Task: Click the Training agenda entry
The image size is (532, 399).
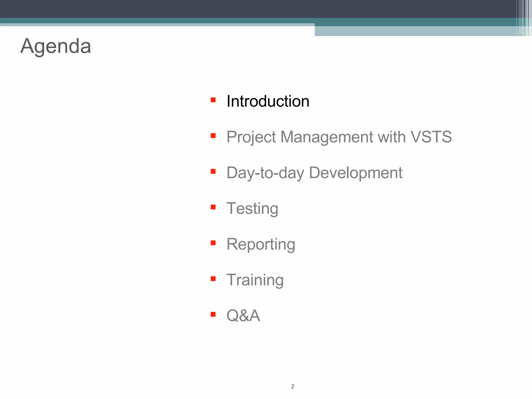Action: click(255, 280)
